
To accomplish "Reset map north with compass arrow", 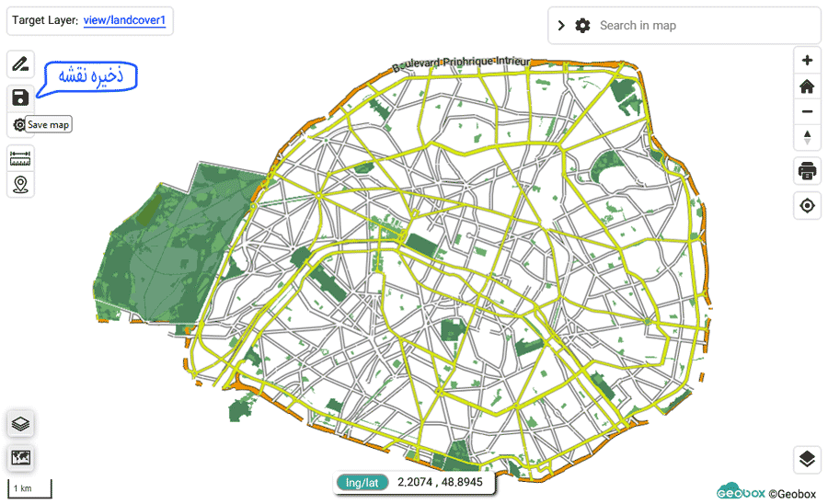I will tap(807, 138).
